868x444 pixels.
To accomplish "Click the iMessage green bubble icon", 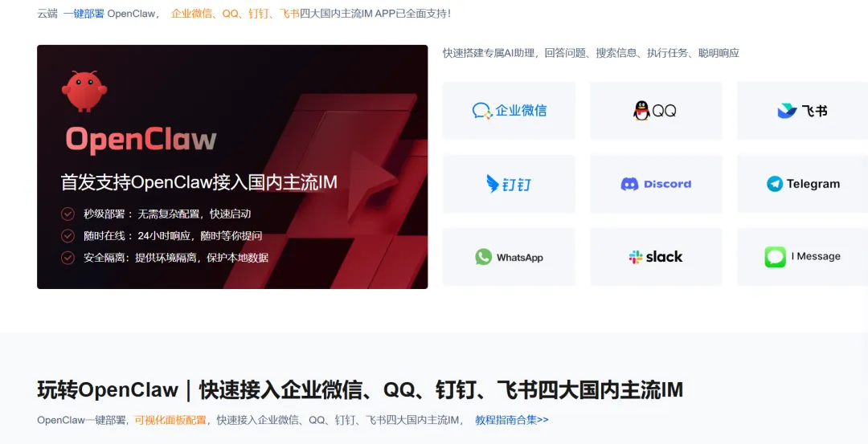I will coord(775,257).
